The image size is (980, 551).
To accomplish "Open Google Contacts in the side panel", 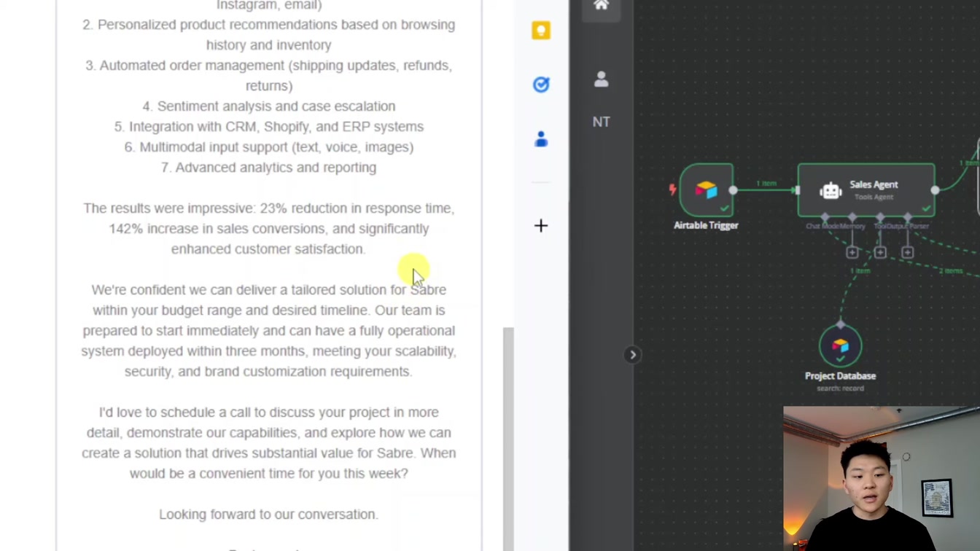I will (x=541, y=139).
